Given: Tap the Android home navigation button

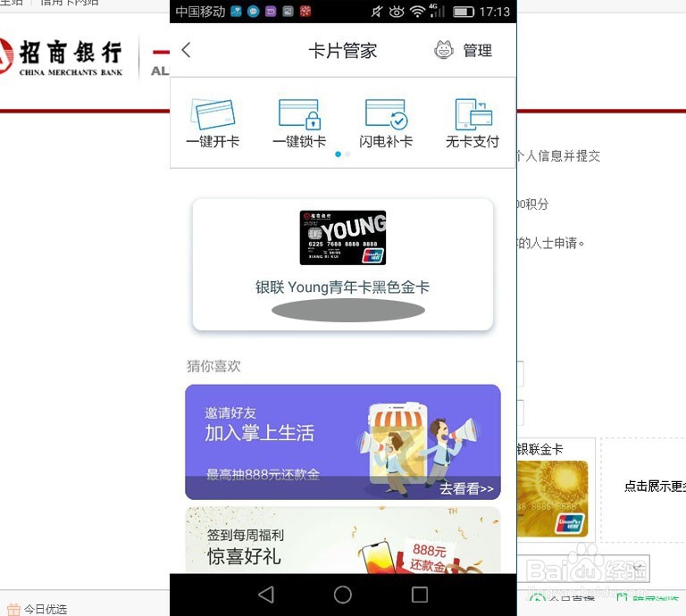Looking at the screenshot, I should 343,595.
